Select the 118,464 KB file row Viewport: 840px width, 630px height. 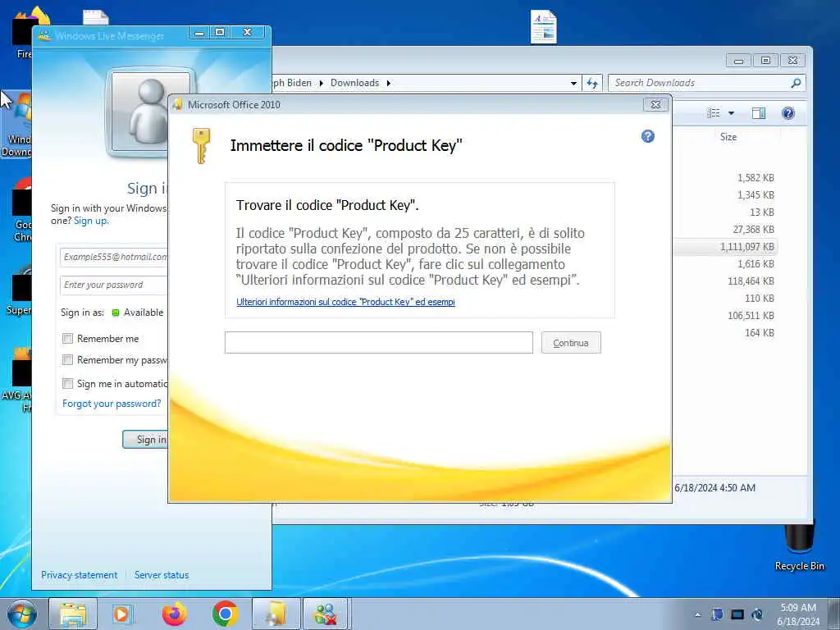pyautogui.click(x=727, y=281)
